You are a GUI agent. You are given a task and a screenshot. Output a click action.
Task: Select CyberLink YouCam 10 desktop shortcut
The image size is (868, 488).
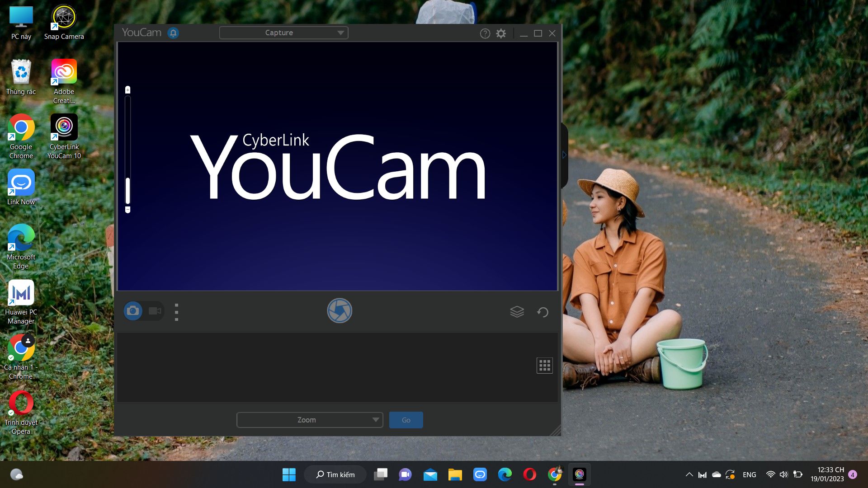(64, 137)
